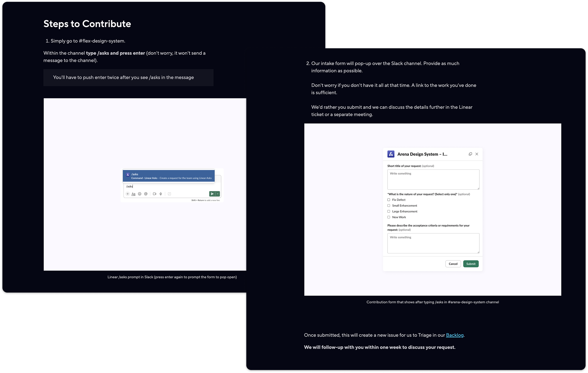This screenshot has width=588, height=373.
Task: Click the video clip camera icon
Action: coord(155,194)
